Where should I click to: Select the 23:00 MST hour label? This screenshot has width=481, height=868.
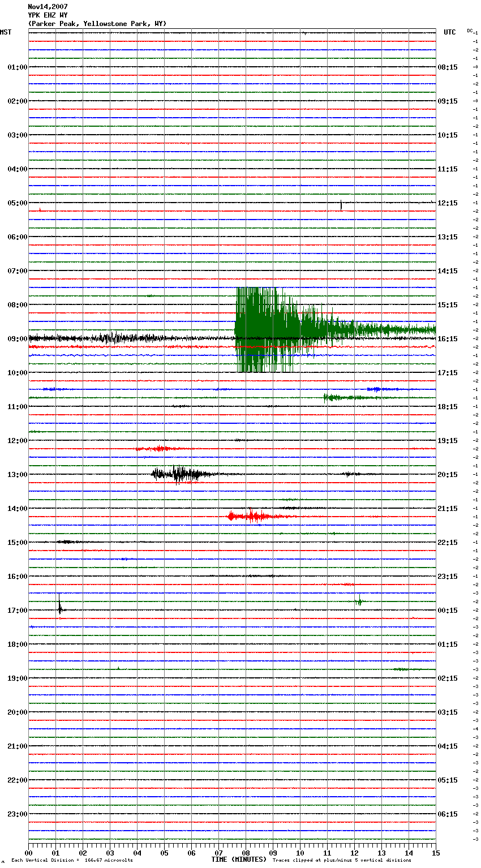tap(17, 814)
